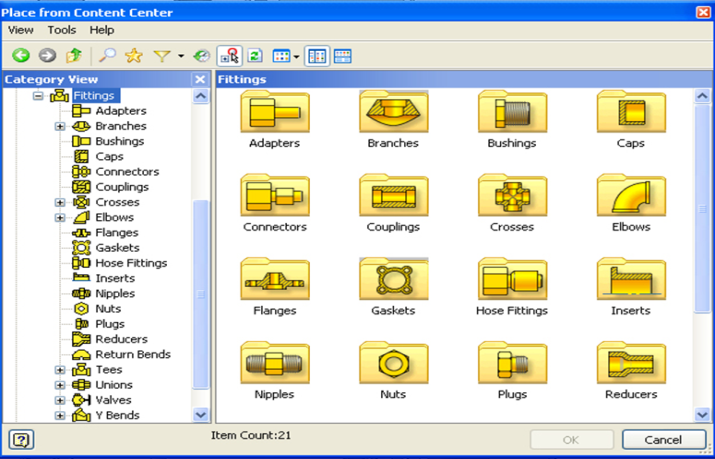Screen dimensions: 715x459
Task: Open the Elbows folder thumbnail
Action: tap(631, 195)
